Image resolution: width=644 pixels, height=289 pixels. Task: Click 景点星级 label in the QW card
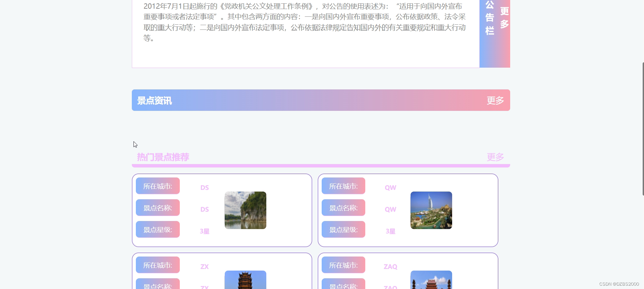coord(343,229)
